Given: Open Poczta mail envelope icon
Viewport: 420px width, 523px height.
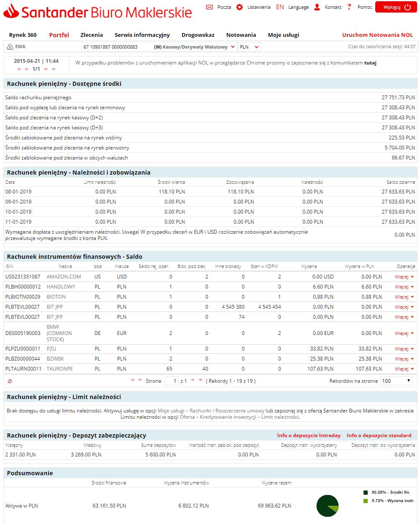Looking at the screenshot, I should pos(210,7).
